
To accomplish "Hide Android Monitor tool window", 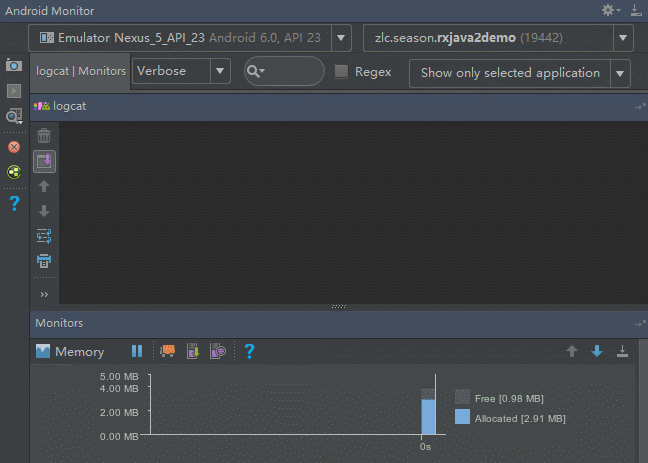I will pyautogui.click(x=636, y=10).
